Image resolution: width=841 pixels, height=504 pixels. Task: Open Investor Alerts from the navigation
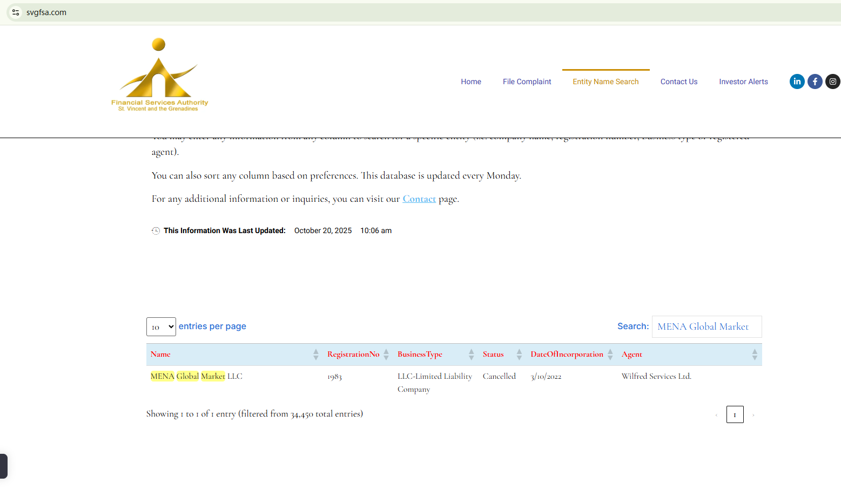tap(743, 82)
